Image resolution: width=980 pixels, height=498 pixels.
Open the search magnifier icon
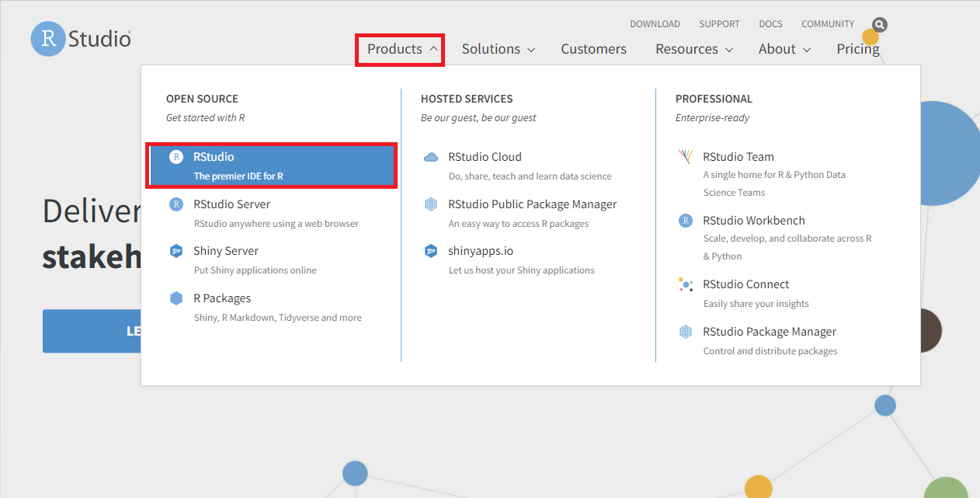coord(879,25)
